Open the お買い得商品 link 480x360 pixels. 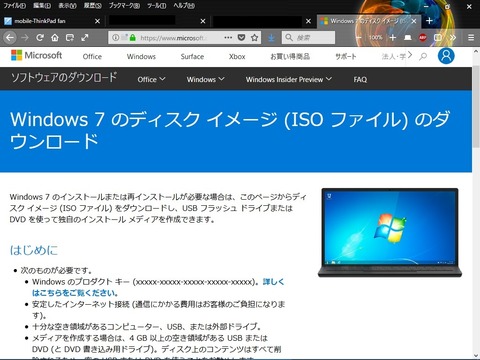290,57
